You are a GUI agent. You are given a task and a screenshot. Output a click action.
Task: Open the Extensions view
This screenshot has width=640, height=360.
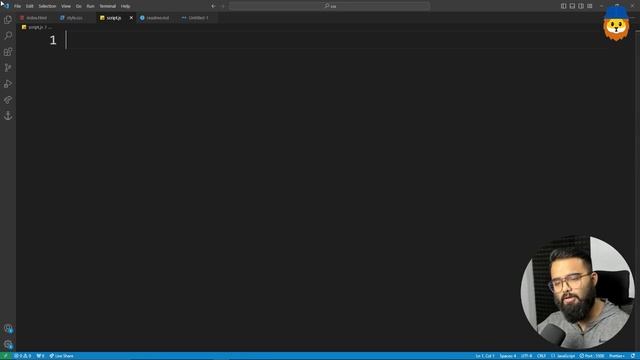pos(8,52)
